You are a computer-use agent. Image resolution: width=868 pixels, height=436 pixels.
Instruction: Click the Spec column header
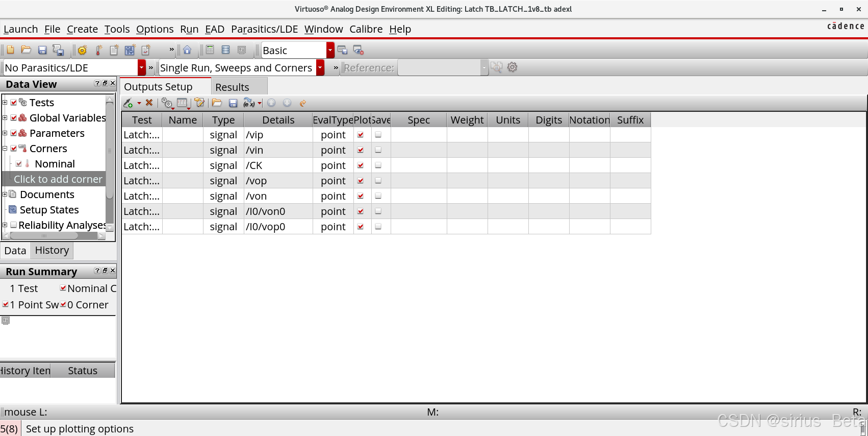tap(419, 120)
